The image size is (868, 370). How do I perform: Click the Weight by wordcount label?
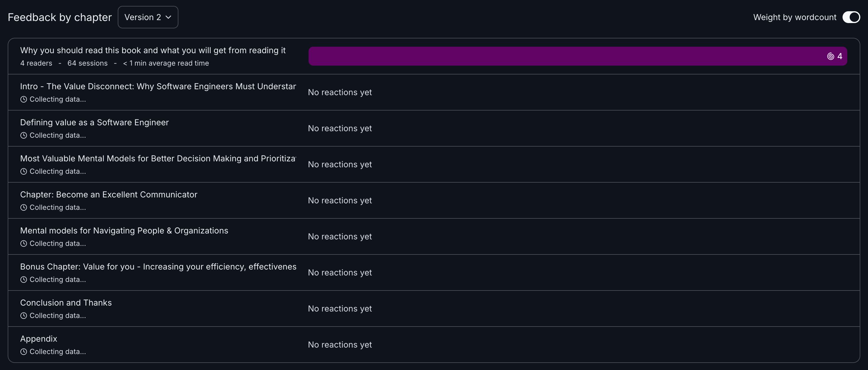point(795,17)
